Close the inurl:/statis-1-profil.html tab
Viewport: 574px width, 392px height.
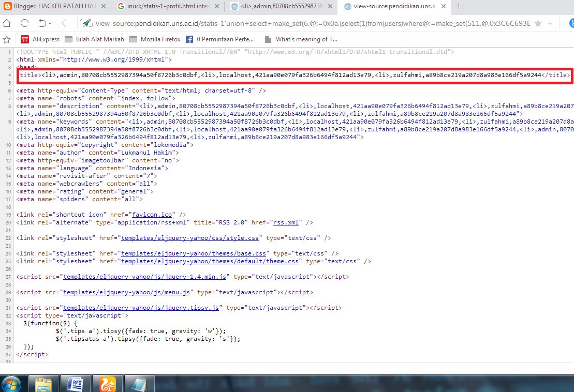click(x=217, y=6)
